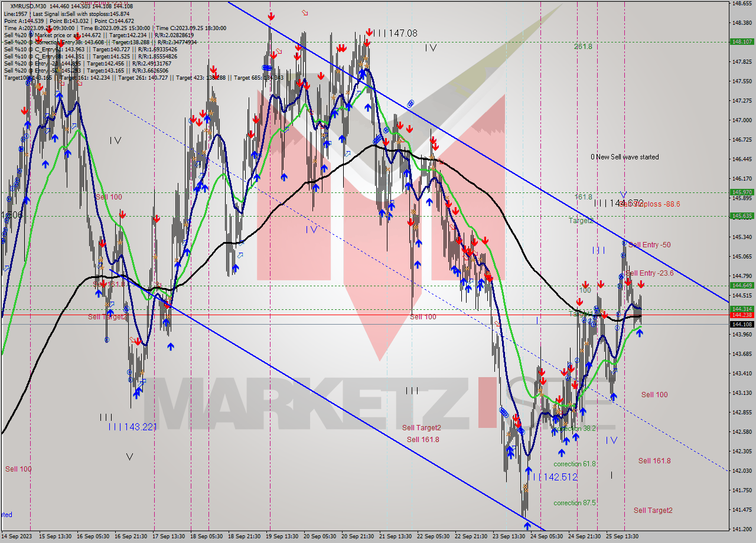Select the green '261.8' level label
The image size is (756, 543).
[583, 47]
